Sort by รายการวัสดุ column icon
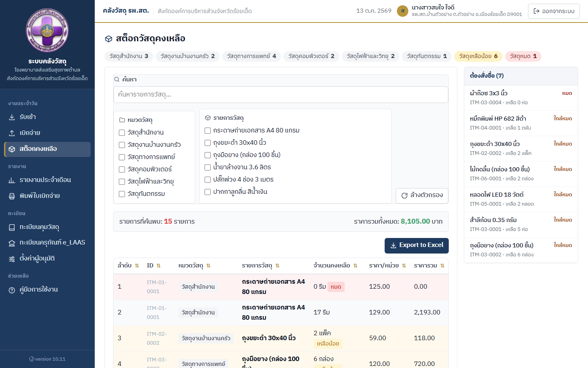 [x=277, y=266]
